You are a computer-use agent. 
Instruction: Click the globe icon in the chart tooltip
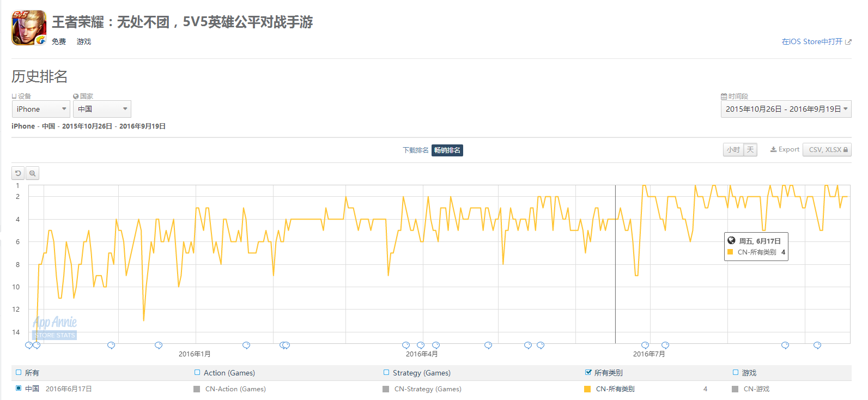[x=731, y=240]
